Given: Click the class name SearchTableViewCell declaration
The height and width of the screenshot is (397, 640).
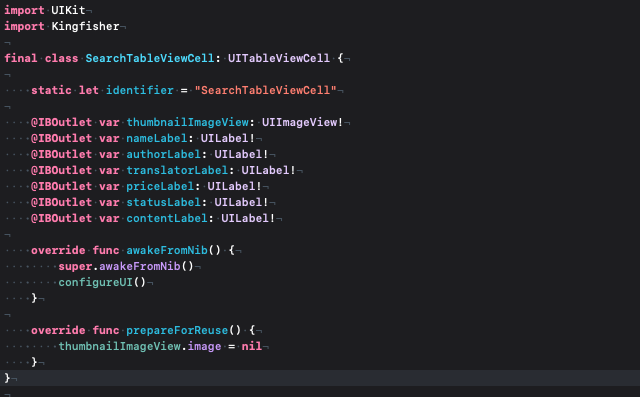Looking at the screenshot, I should [149, 58].
